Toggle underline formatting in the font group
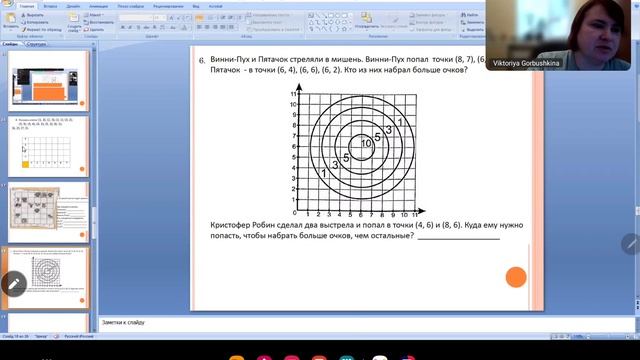This screenshot has width=640, height=360. click(138, 27)
